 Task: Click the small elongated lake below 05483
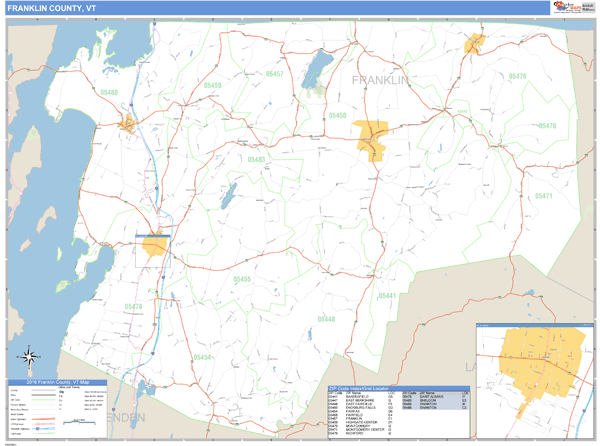click(x=229, y=196)
